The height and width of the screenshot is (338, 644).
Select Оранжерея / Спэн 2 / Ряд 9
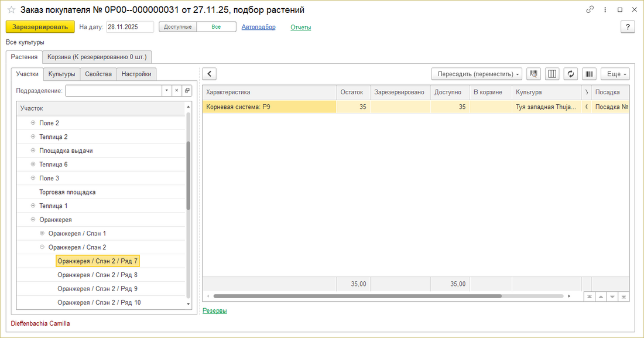tap(97, 289)
